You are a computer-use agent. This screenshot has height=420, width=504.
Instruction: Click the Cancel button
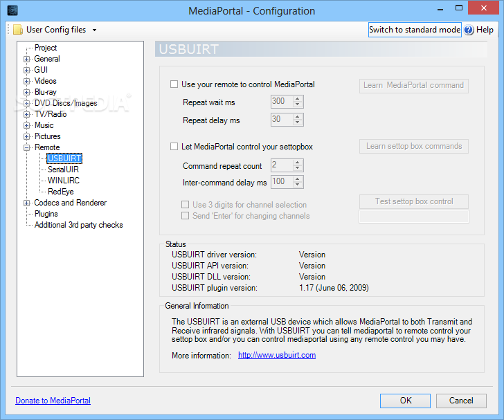click(461, 401)
